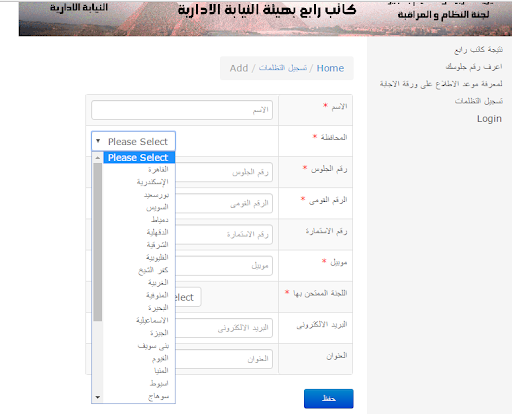Choose القاهرة from the governorate list
Image resolution: width=512 pixels, height=414 pixels.
click(x=139, y=169)
